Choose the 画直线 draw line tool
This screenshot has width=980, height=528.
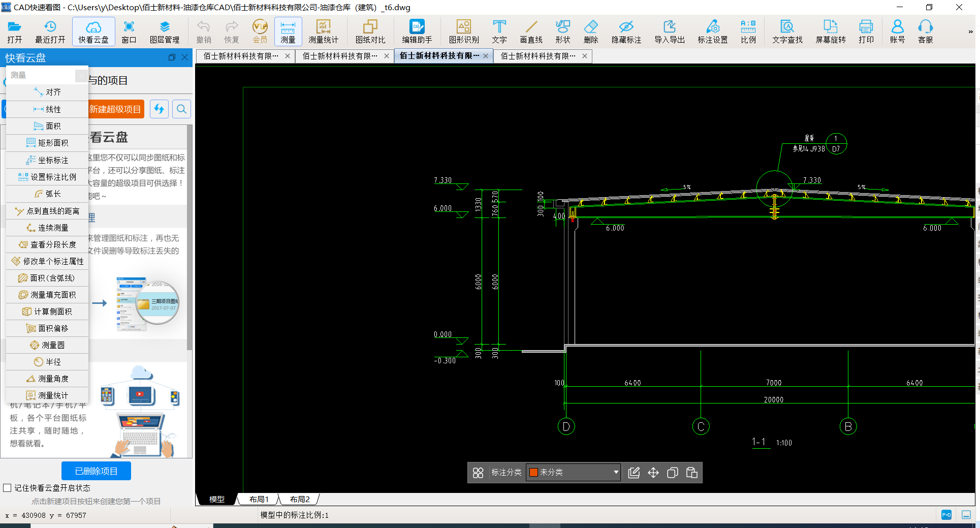[x=531, y=32]
